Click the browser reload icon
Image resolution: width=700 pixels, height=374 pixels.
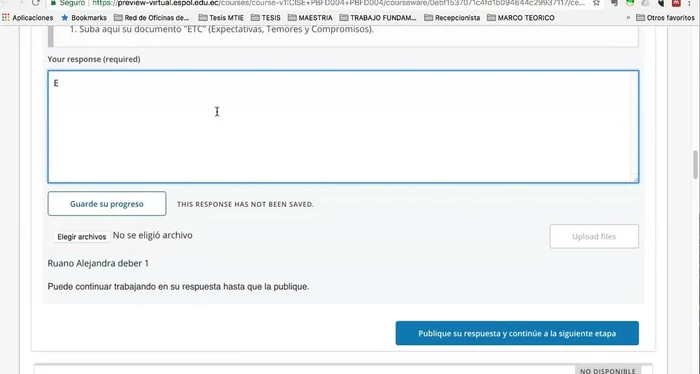(36, 3)
